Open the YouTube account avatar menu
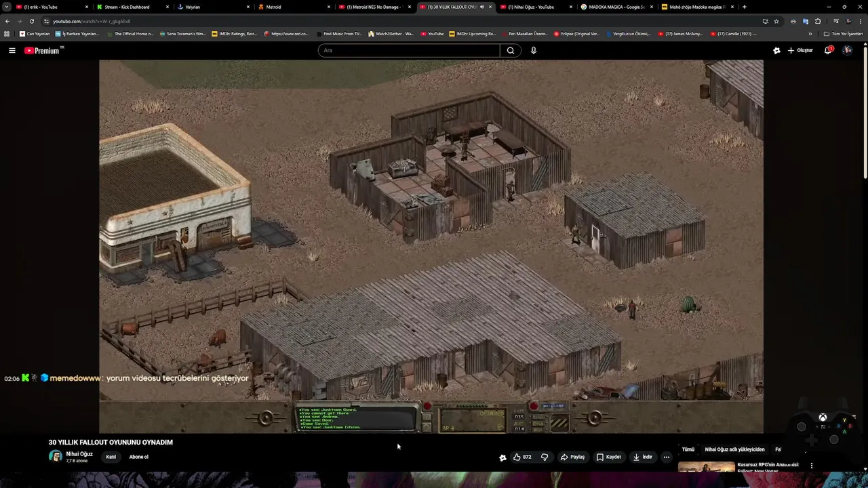Screen dimensions: 868x488 847,50
